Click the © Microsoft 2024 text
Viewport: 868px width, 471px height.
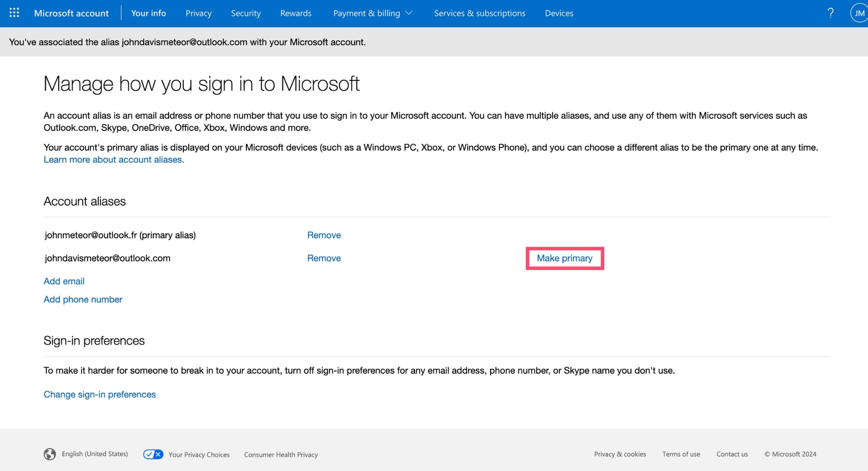tap(790, 454)
